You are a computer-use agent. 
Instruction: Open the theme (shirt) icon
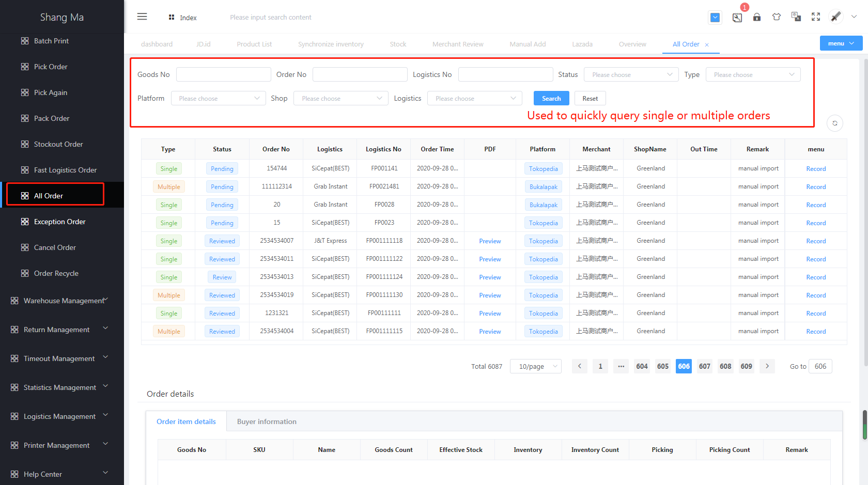tap(777, 17)
